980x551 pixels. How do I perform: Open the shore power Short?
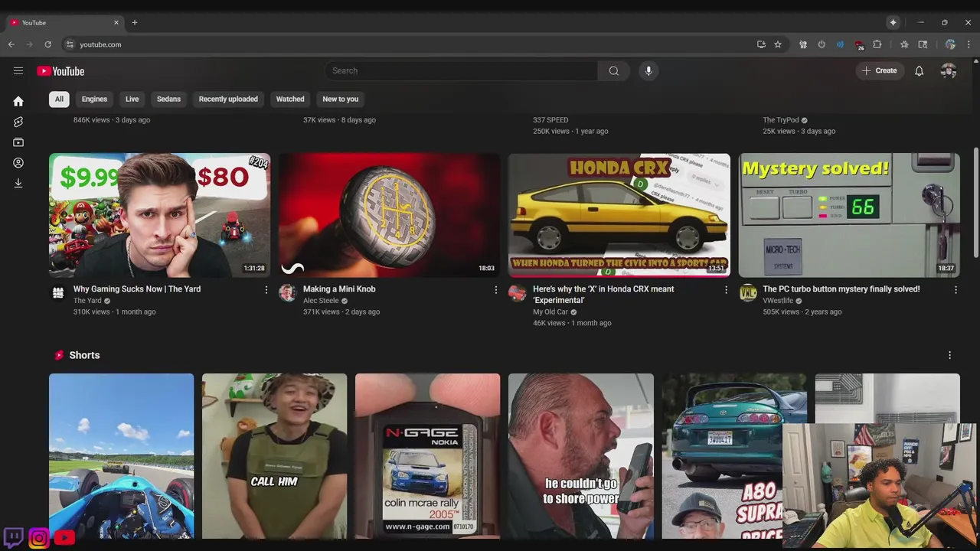click(x=581, y=456)
